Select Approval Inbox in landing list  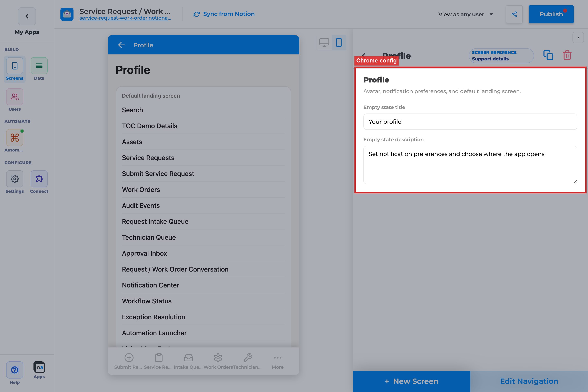[203, 253]
